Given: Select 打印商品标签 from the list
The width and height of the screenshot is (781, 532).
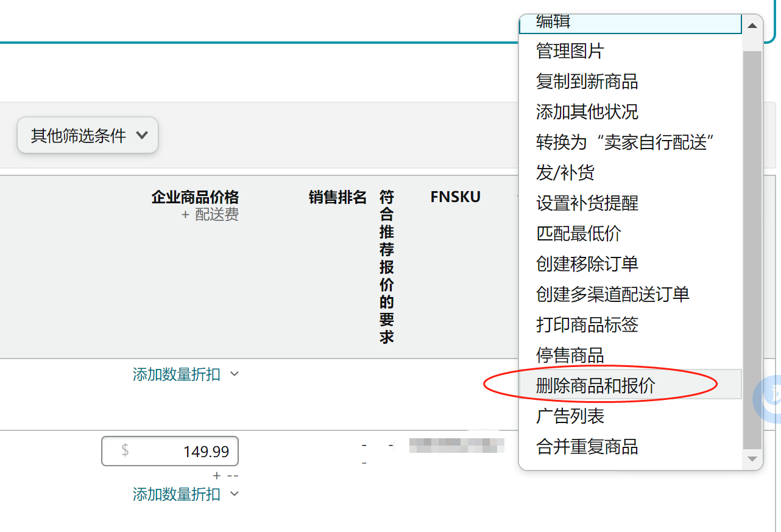Looking at the screenshot, I should 630,324.
